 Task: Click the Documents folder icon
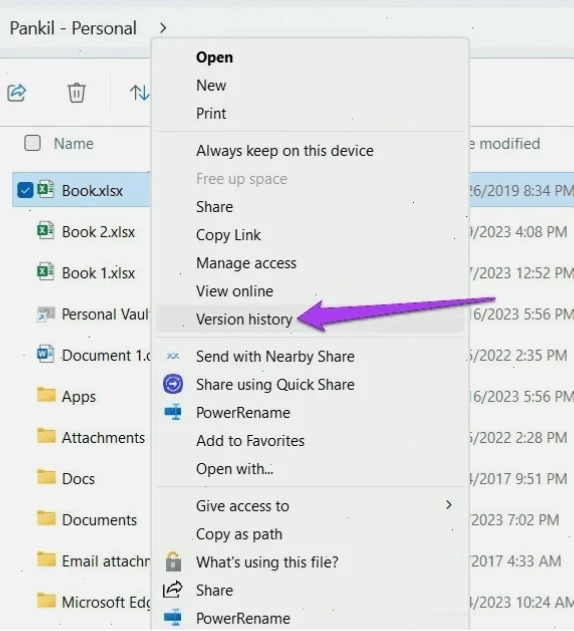(46, 519)
